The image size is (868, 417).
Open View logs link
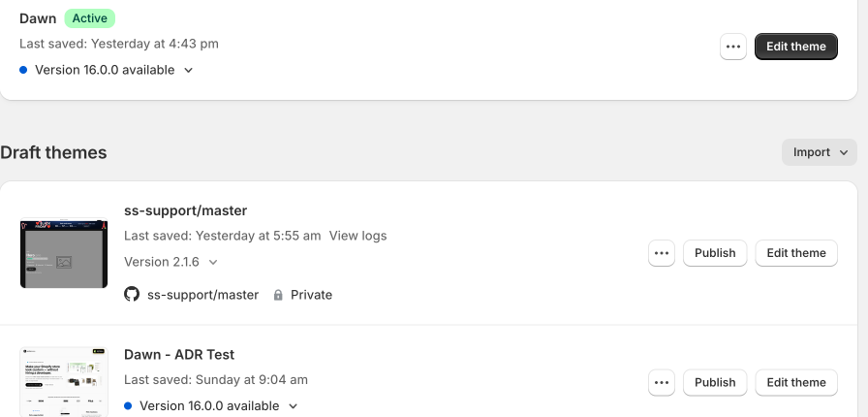[x=357, y=236]
